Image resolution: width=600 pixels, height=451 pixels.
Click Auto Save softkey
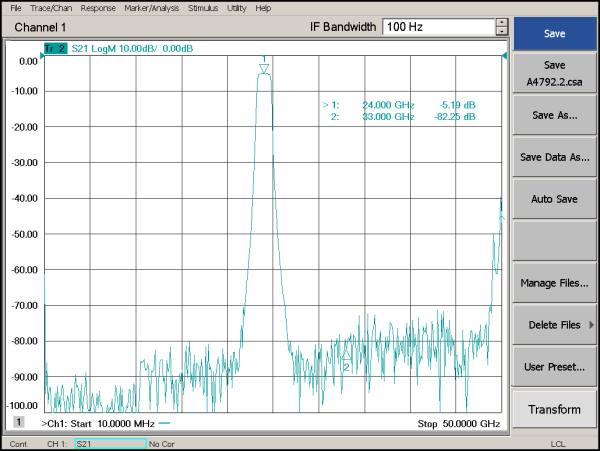(554, 199)
